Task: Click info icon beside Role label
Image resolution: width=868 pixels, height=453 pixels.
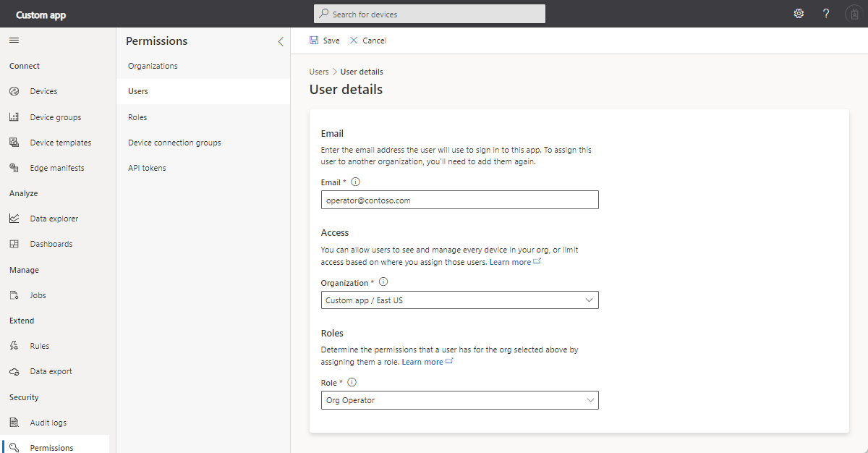Action: tap(352, 382)
